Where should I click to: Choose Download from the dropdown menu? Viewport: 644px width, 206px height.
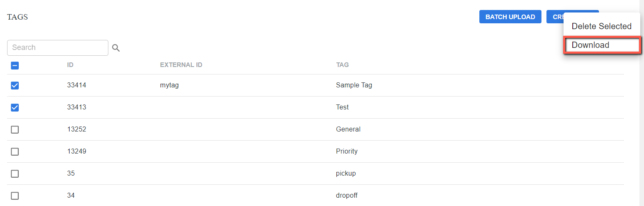click(601, 45)
